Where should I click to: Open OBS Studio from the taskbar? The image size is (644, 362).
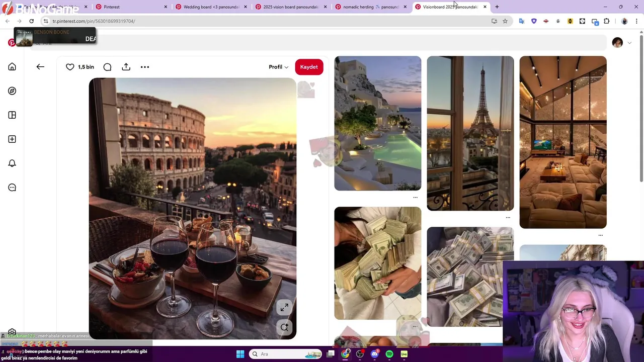[x=360, y=354]
